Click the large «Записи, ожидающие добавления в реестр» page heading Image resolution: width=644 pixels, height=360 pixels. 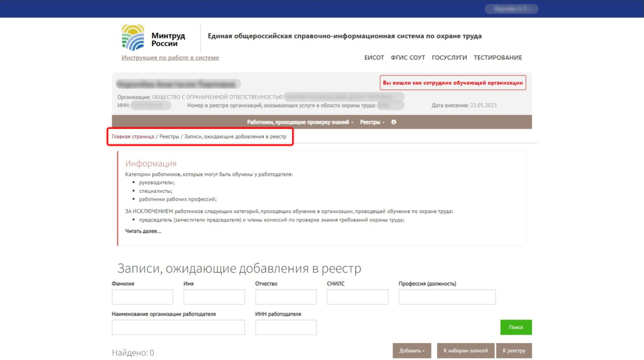tap(239, 269)
